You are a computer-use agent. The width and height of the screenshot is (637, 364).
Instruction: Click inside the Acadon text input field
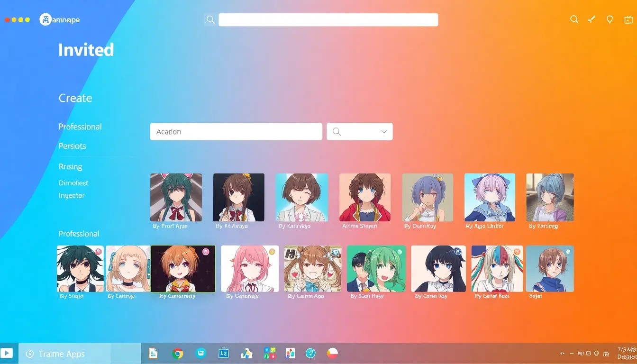(x=236, y=132)
